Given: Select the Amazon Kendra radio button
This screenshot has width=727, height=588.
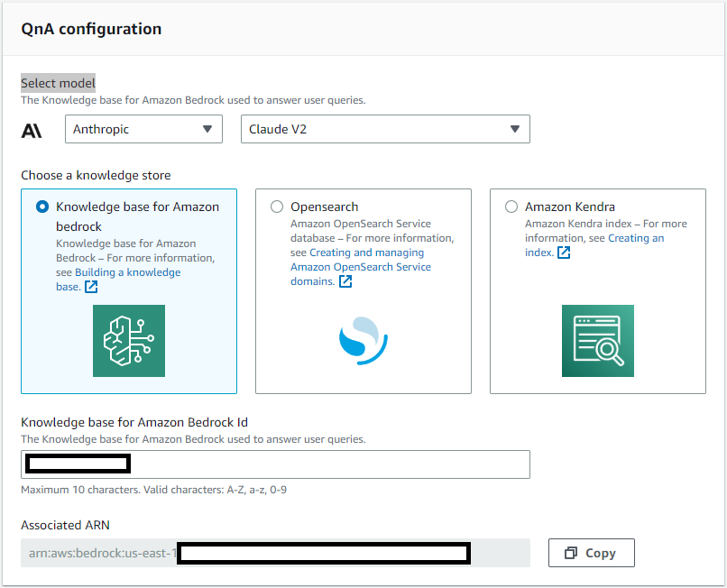Looking at the screenshot, I should coord(511,207).
